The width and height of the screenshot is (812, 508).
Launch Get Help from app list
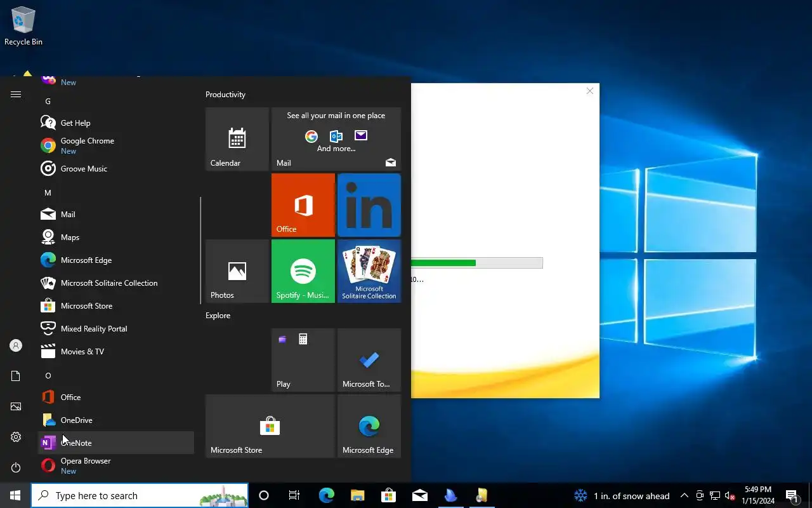coord(116,123)
